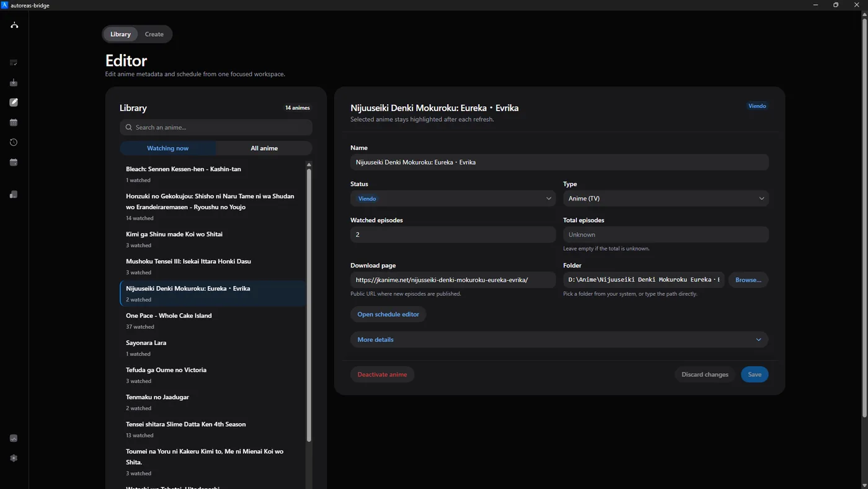Click the Editor page heading
Viewport: 868px width, 489px height.
pyautogui.click(x=126, y=60)
